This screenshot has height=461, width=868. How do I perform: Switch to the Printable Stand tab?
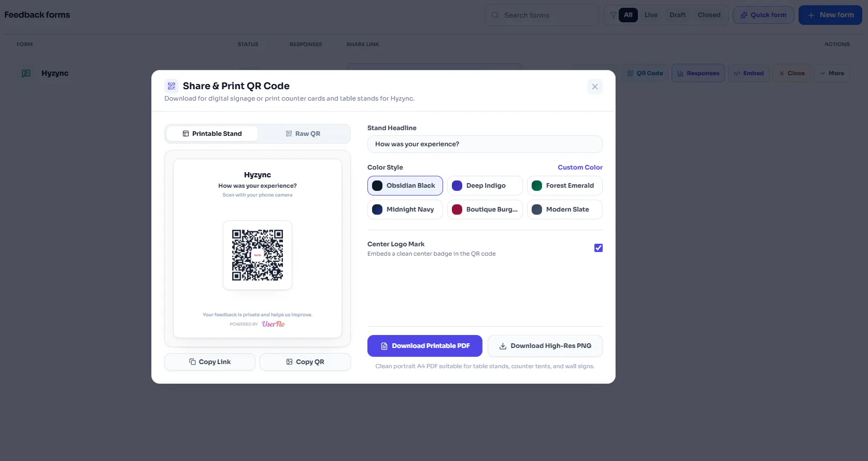coord(212,134)
